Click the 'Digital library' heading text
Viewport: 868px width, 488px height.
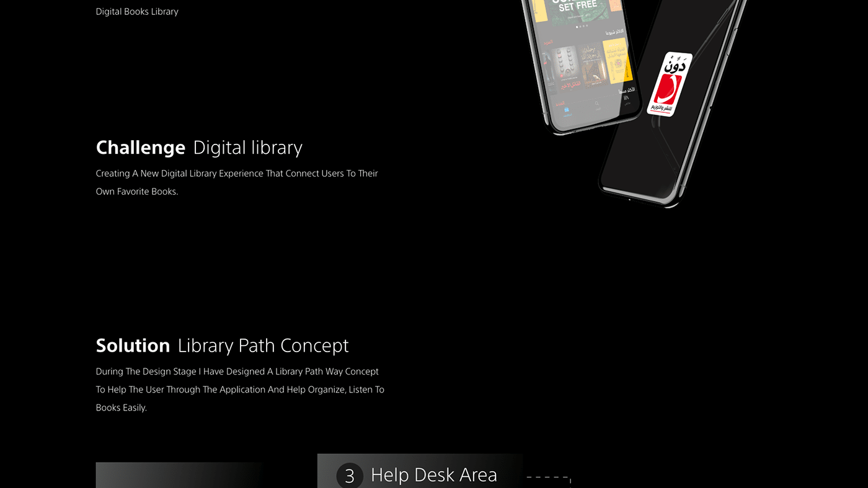248,148
